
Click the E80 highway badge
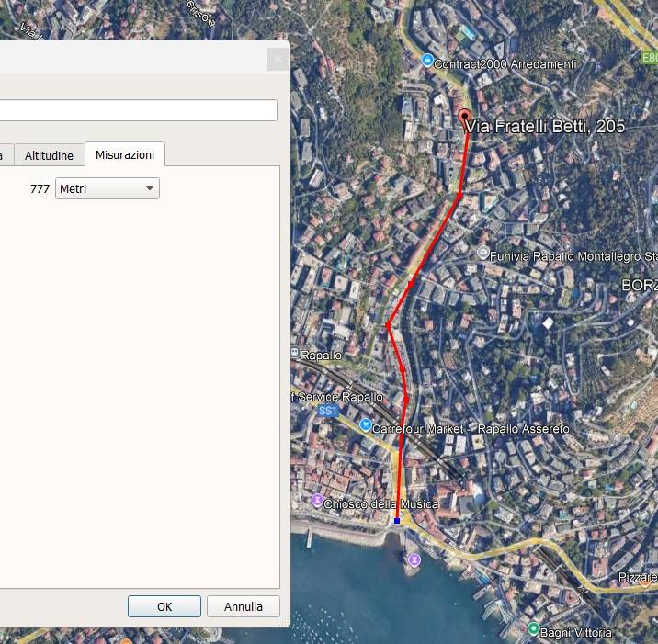coord(650,57)
